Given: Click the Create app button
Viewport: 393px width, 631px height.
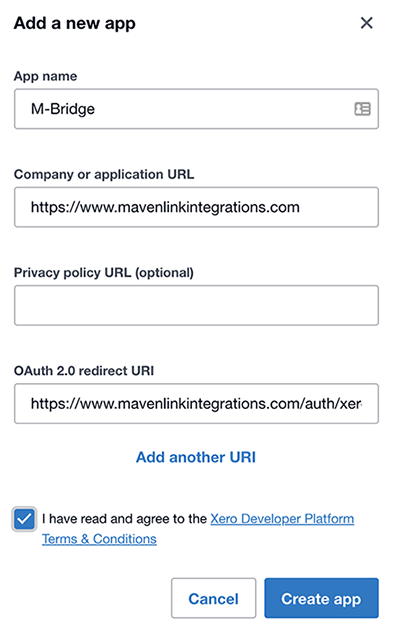Looking at the screenshot, I should click(x=321, y=598).
